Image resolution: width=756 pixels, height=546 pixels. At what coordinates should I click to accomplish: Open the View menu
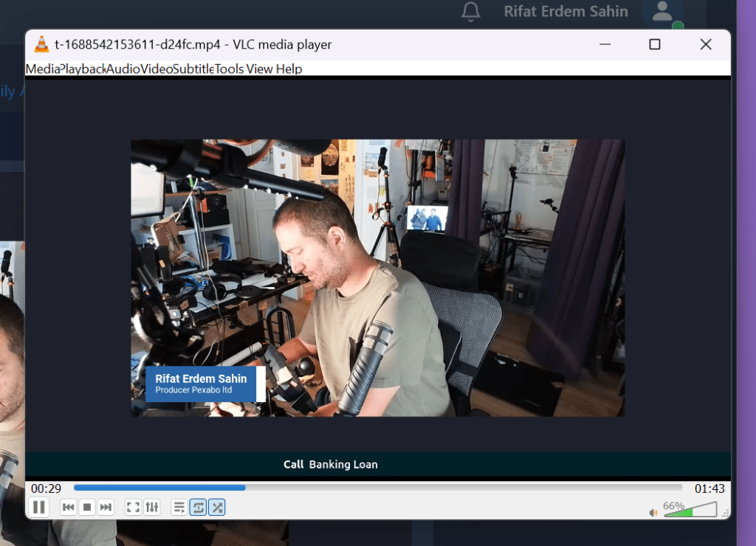(259, 69)
